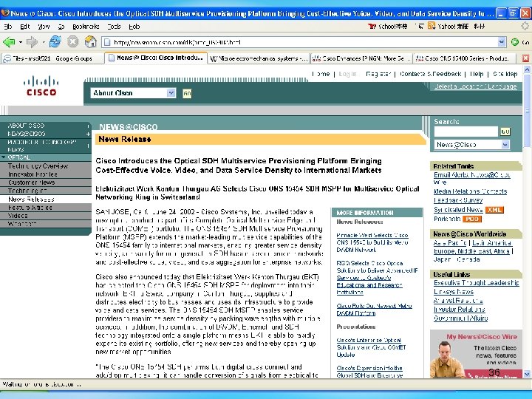Open the News@Cisco search scope dropdown
The height and width of the screenshot is (399, 532).
472,145
